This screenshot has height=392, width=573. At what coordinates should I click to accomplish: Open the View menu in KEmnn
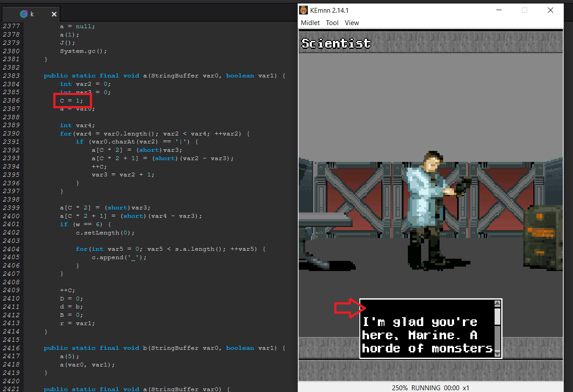(352, 23)
